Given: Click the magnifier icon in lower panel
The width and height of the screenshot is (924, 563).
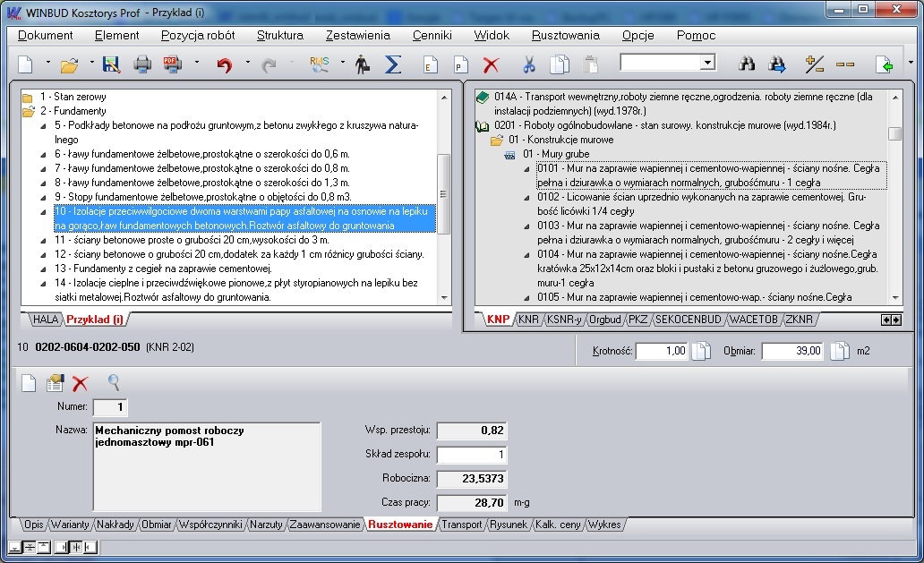Looking at the screenshot, I should 114,383.
